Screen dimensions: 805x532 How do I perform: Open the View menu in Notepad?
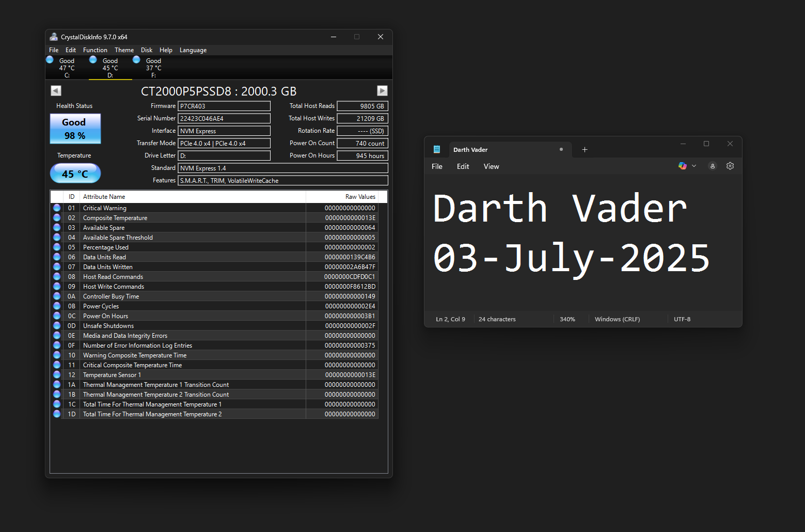(491, 166)
